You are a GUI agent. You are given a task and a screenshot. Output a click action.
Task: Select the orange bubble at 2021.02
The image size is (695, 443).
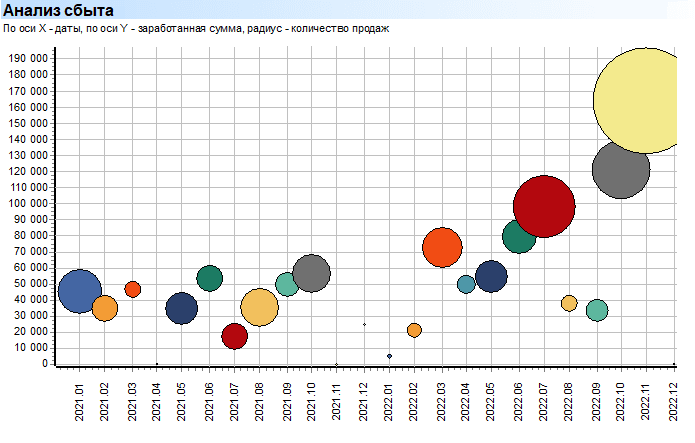(x=105, y=308)
